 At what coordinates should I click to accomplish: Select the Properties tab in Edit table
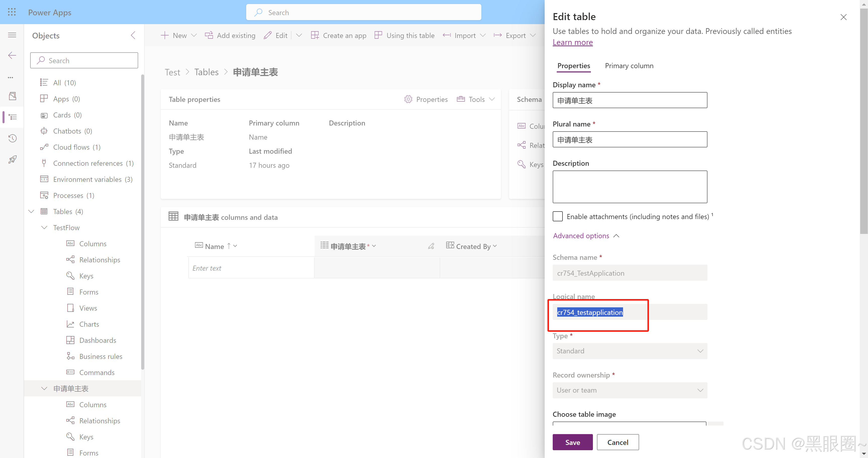pyautogui.click(x=574, y=66)
